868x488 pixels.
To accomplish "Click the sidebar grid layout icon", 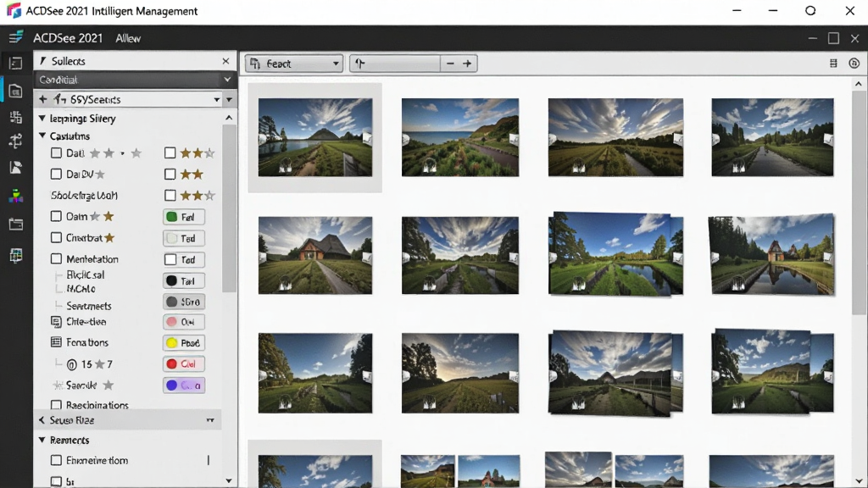I will (x=15, y=117).
